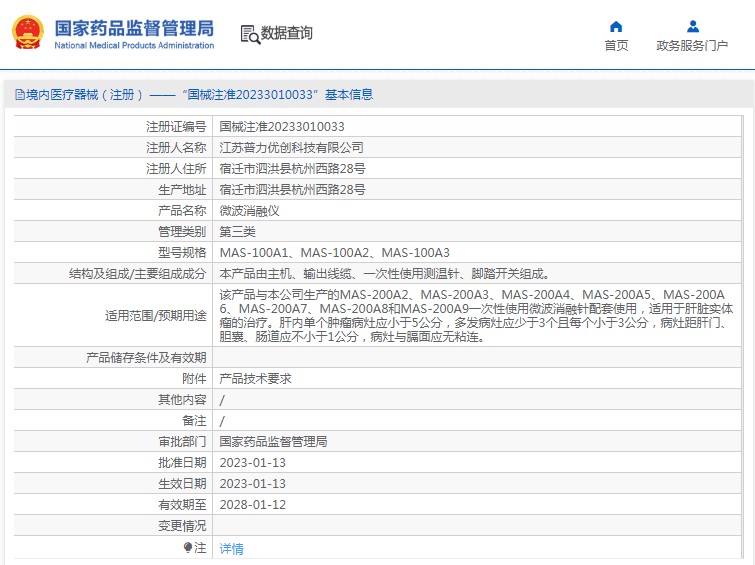The height and width of the screenshot is (565, 755).
Task: Open the 数据查询 search icon
Action: 250,35
